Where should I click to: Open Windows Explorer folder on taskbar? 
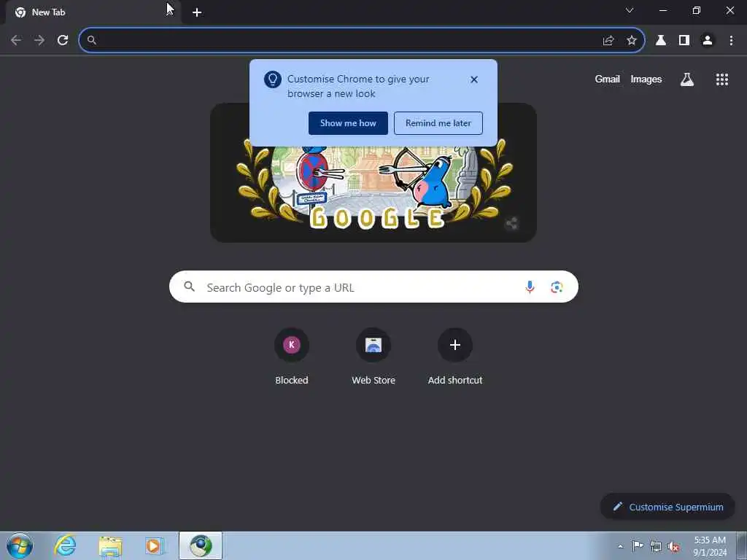[x=111, y=545]
